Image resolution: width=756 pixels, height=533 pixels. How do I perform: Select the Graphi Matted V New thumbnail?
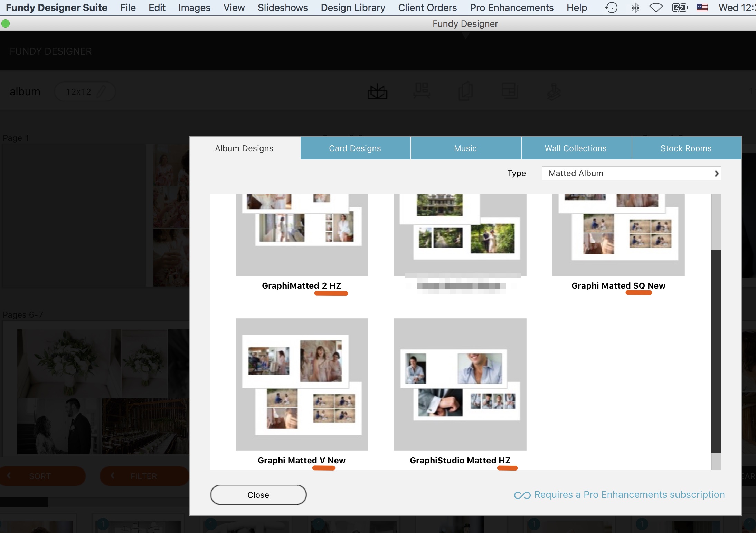(302, 384)
